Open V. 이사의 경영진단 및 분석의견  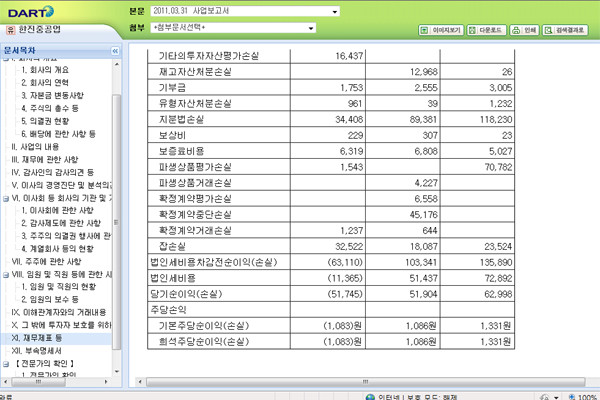pos(62,185)
